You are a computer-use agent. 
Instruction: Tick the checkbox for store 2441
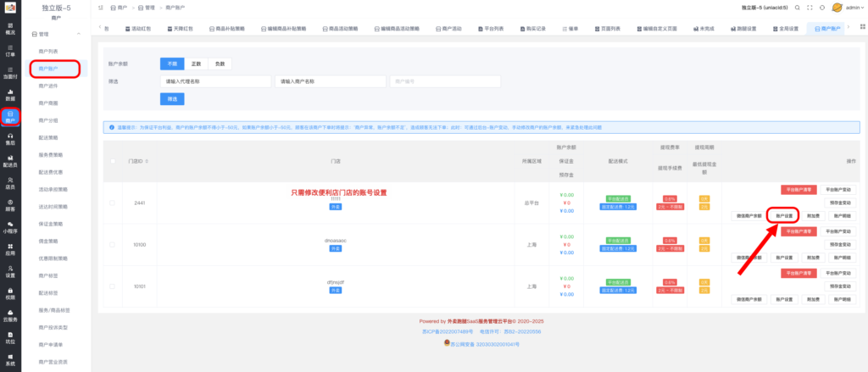pyautogui.click(x=113, y=203)
